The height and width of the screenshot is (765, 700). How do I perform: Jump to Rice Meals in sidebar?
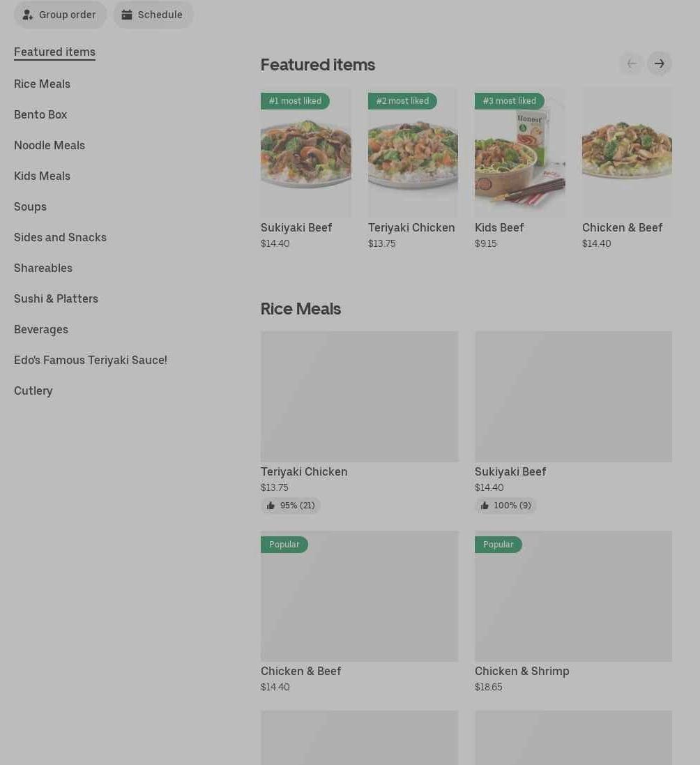(42, 84)
